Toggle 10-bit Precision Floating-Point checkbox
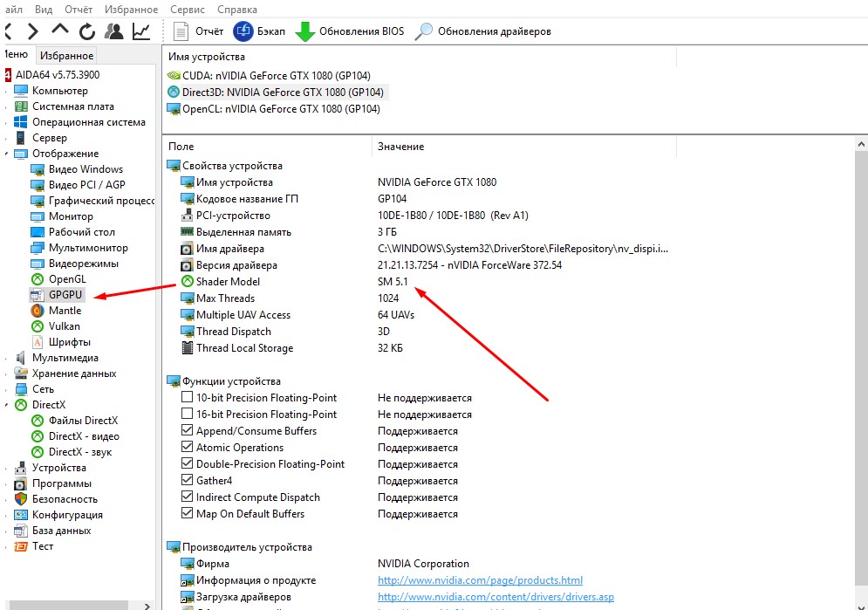The image size is (868, 610). [x=187, y=398]
